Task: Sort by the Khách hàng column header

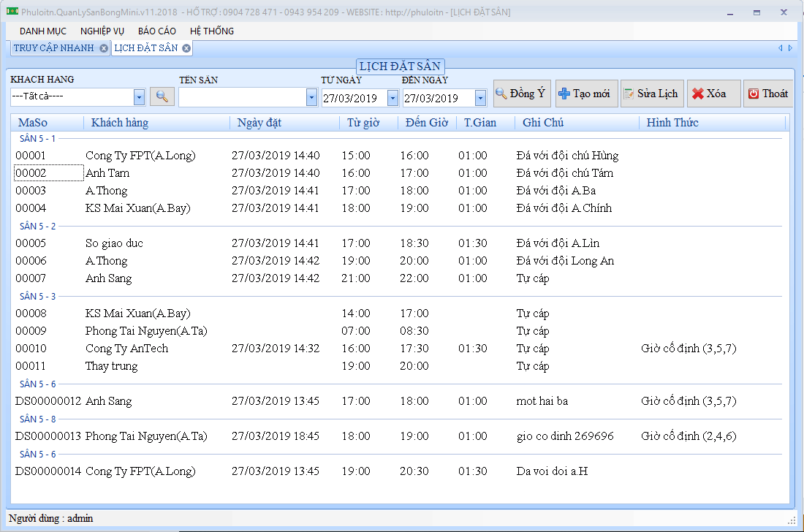Action: click(x=156, y=123)
